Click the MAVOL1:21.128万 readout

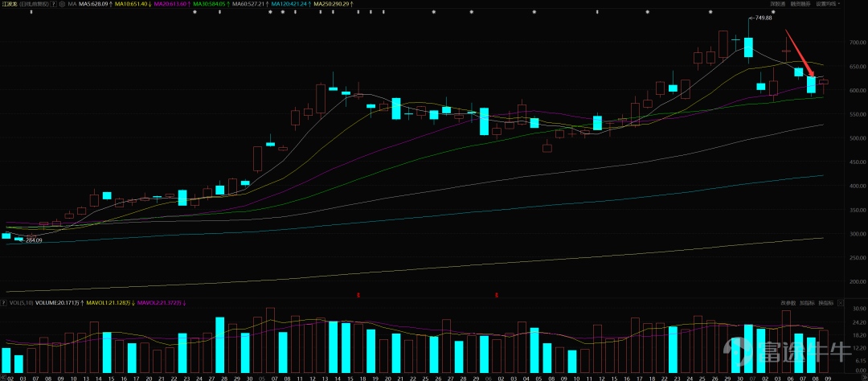[108, 303]
